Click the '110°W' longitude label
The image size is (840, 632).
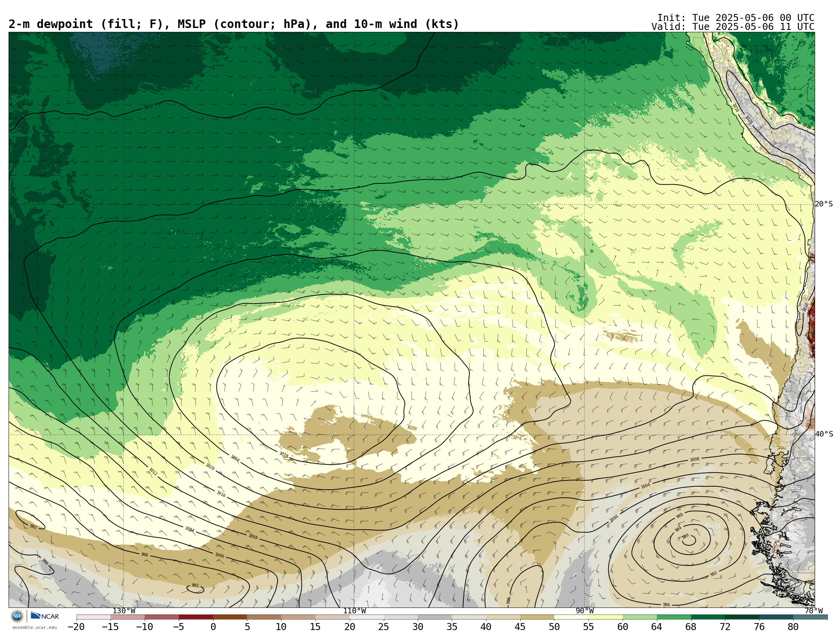coord(354,611)
